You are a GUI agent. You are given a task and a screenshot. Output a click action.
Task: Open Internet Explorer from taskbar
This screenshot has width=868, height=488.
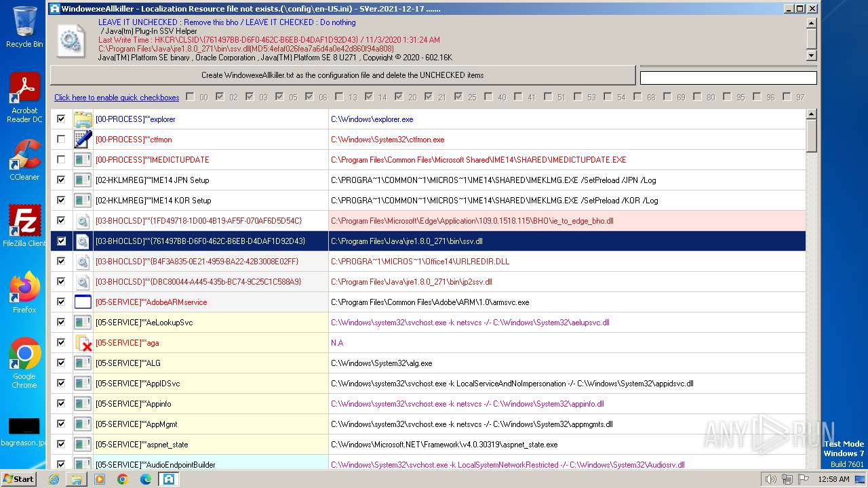pos(54,479)
